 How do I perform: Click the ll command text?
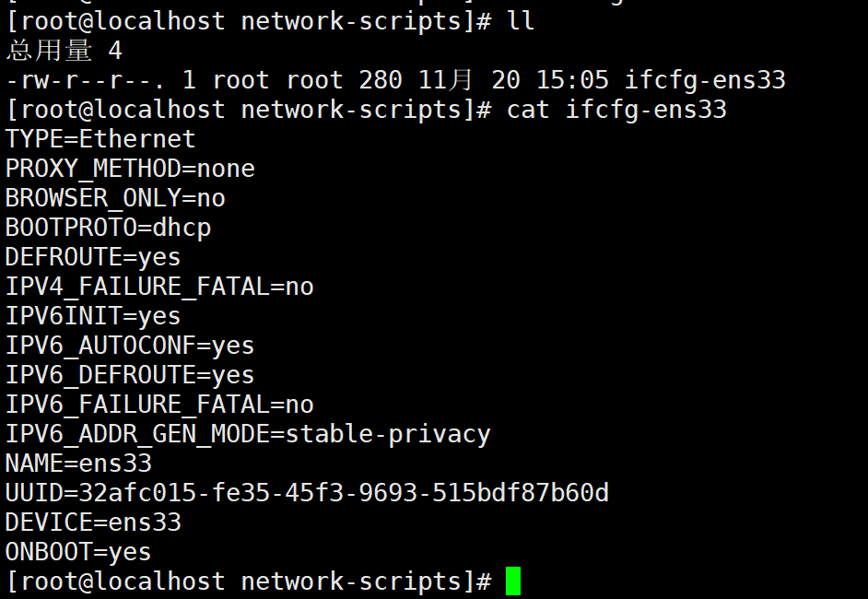pos(521,21)
